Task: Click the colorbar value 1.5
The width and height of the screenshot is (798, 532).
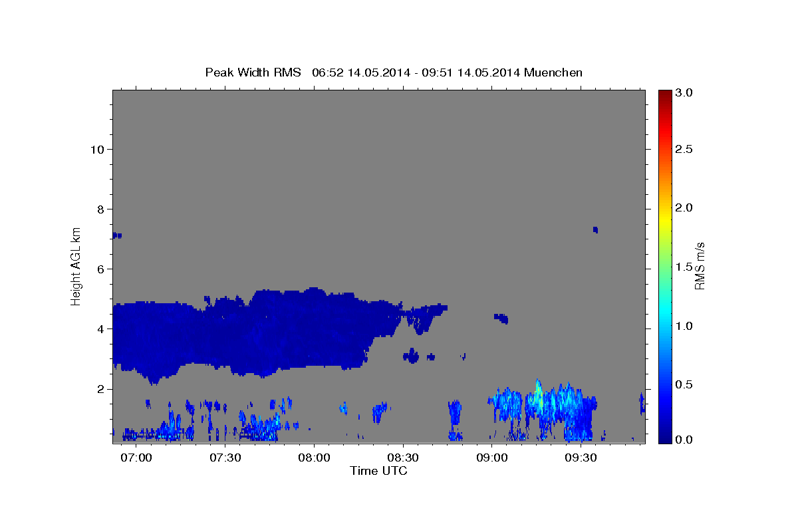Action: click(x=685, y=267)
